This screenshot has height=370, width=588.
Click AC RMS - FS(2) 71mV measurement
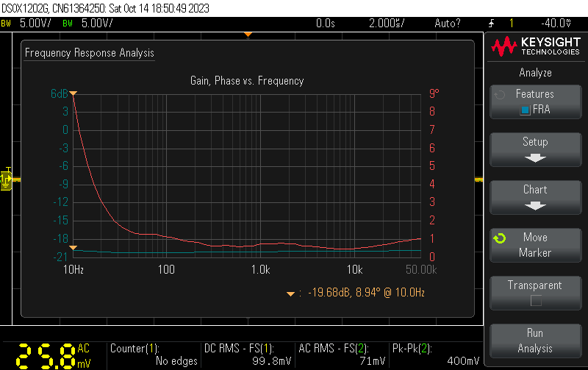[x=342, y=355]
